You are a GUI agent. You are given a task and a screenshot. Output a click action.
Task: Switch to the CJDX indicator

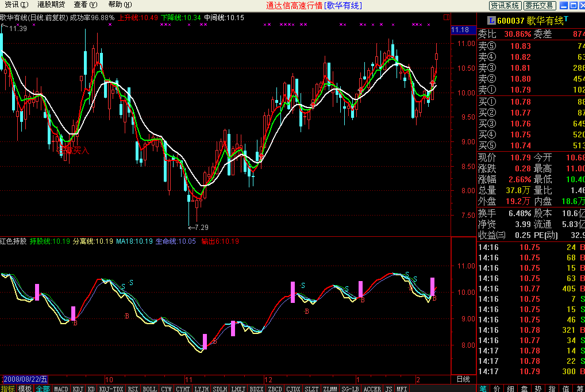(293, 389)
